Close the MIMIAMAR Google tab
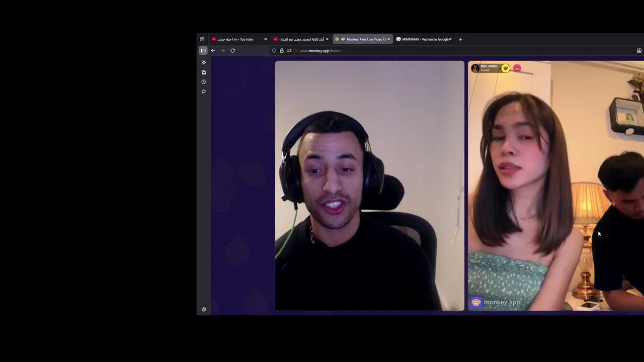Viewport: 644px width, 362px height. (450, 39)
